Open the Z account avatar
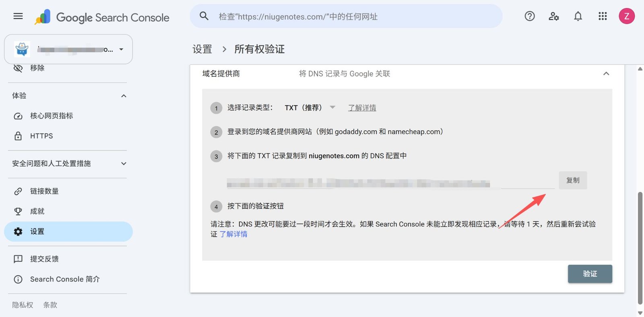Screen dimensions: 644x317 (x=627, y=16)
